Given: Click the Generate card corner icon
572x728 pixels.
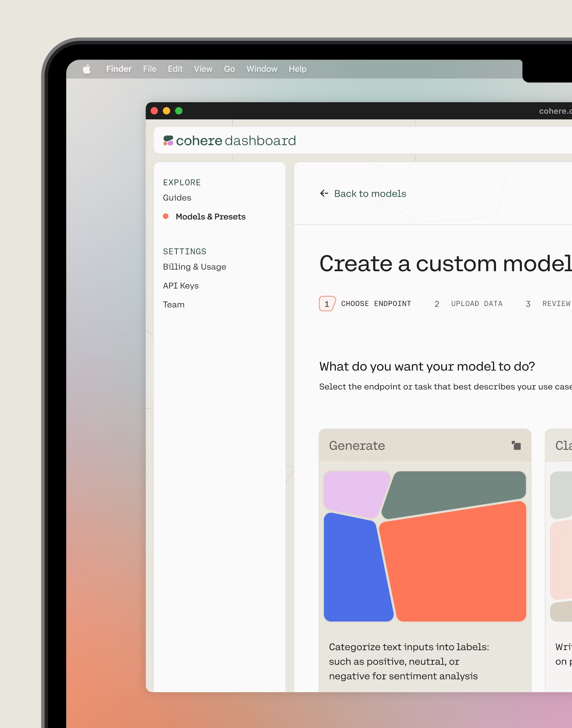Looking at the screenshot, I should (x=516, y=445).
